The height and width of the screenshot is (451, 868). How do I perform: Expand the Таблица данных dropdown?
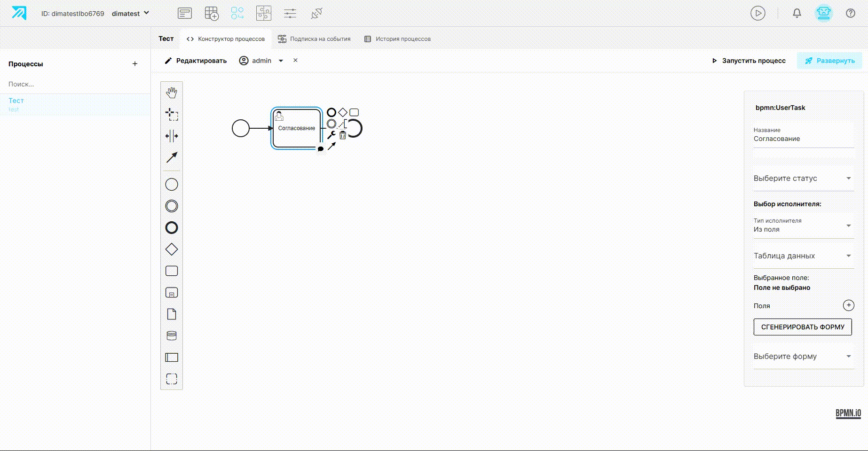pos(804,256)
